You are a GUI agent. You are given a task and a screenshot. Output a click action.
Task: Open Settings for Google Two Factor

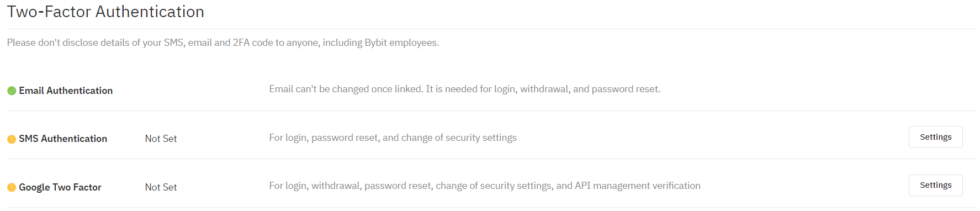point(935,185)
